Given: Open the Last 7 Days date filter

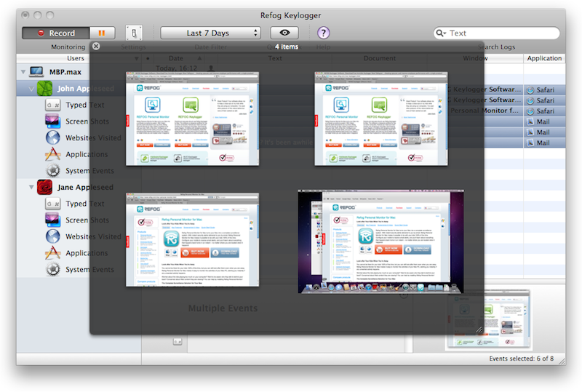Looking at the screenshot, I should tap(210, 33).
